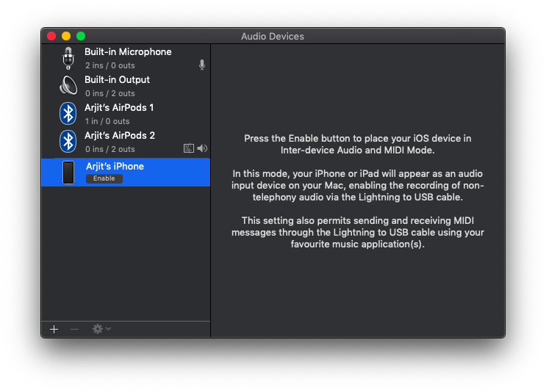Click the Audio Devices window title
Image resolution: width=546 pixels, height=392 pixels.
click(x=273, y=36)
